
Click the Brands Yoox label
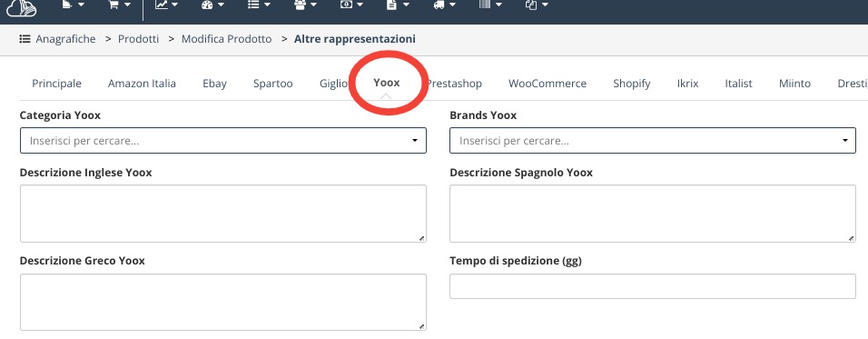coord(483,115)
